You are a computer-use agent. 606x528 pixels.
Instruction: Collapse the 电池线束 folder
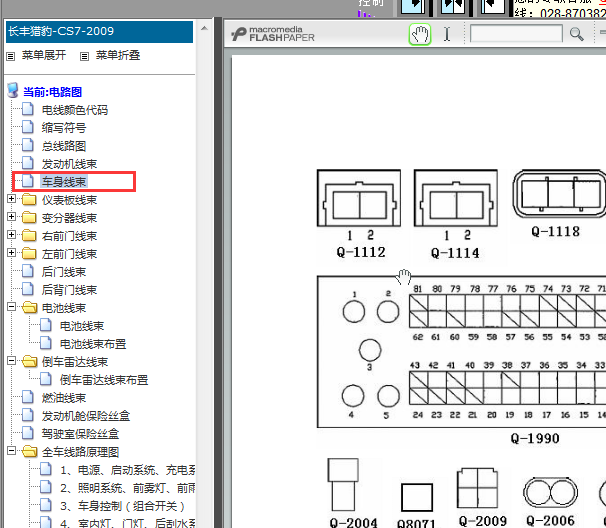pyautogui.click(x=12, y=307)
